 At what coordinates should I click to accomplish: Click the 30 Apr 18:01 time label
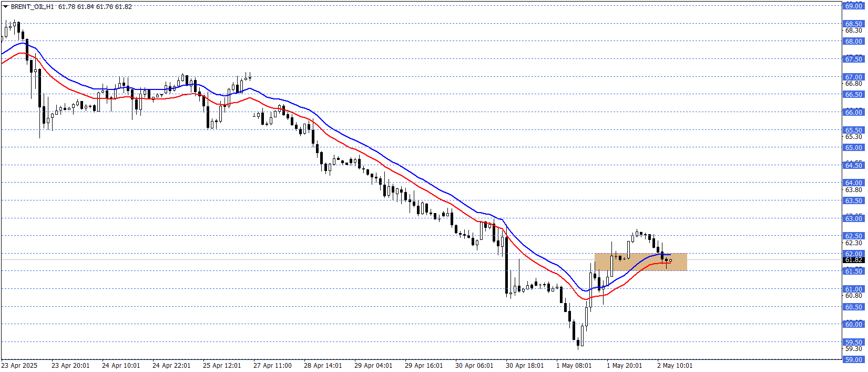tap(525, 366)
